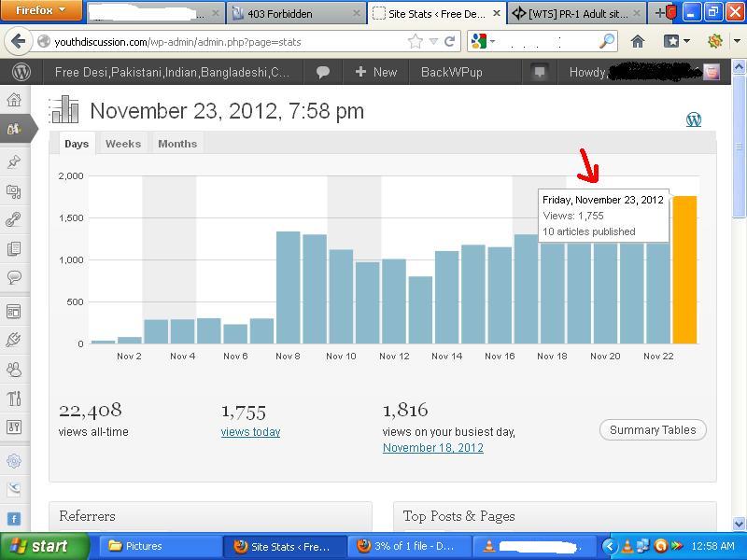Switch to the Weeks stats tab

tap(122, 144)
